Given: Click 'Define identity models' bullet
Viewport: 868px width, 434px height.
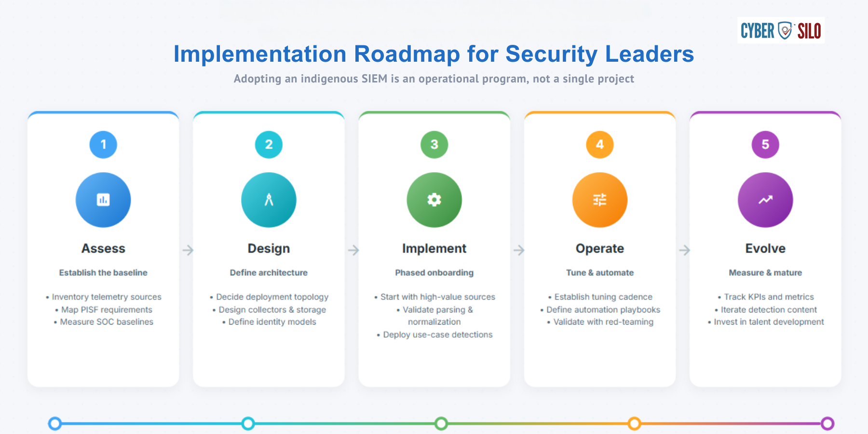Looking at the screenshot, I should [x=269, y=322].
